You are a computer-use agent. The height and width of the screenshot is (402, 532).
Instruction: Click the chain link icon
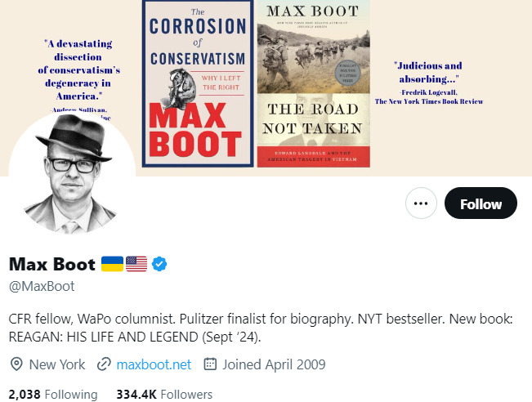point(104,364)
